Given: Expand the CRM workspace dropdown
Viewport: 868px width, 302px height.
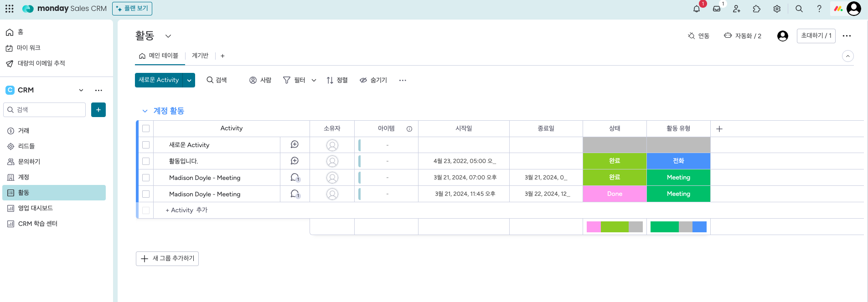Looking at the screenshot, I should click(81, 90).
